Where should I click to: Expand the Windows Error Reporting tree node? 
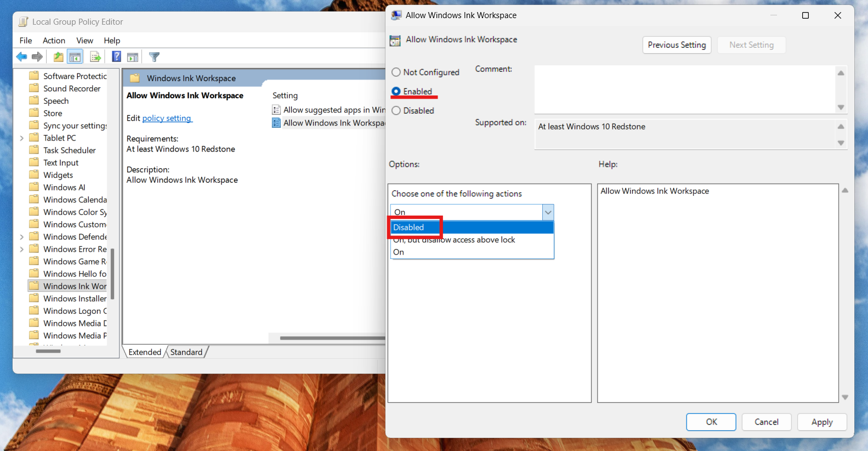coord(22,249)
